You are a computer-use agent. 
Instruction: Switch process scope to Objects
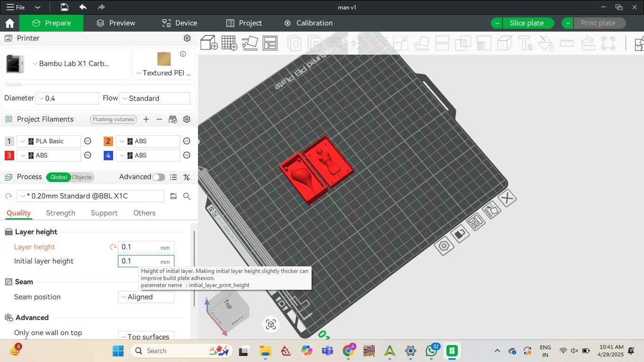point(82,177)
